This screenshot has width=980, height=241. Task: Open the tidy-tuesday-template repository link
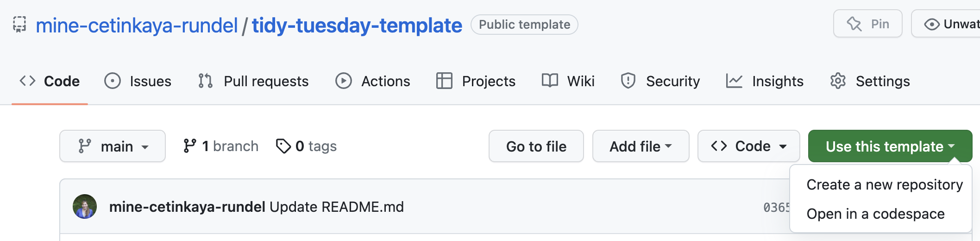[x=357, y=25]
